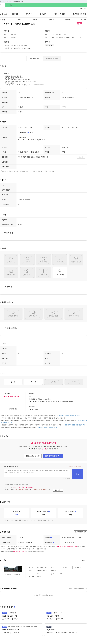Open the 실업급여 main menu
Image resolution: width=87 pixels, height=644 pixels.
[43, 14]
